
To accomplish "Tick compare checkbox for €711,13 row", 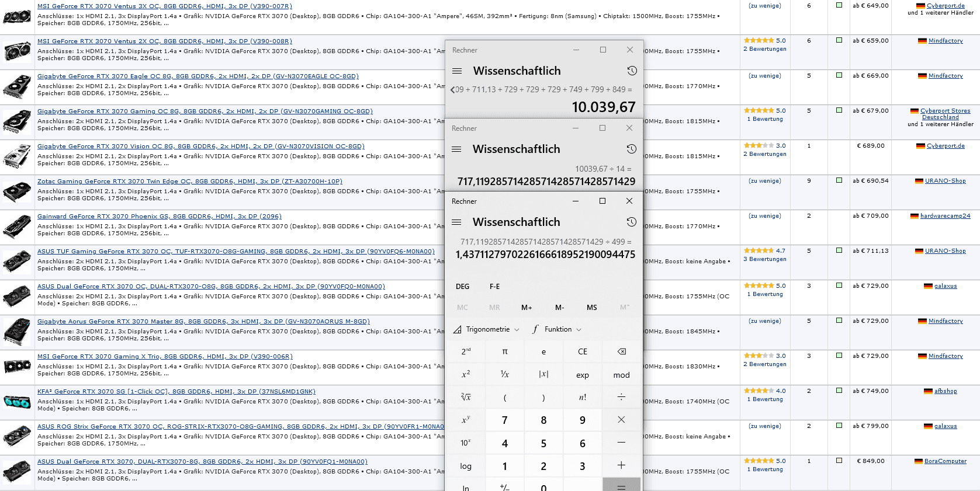I will pos(839,250).
